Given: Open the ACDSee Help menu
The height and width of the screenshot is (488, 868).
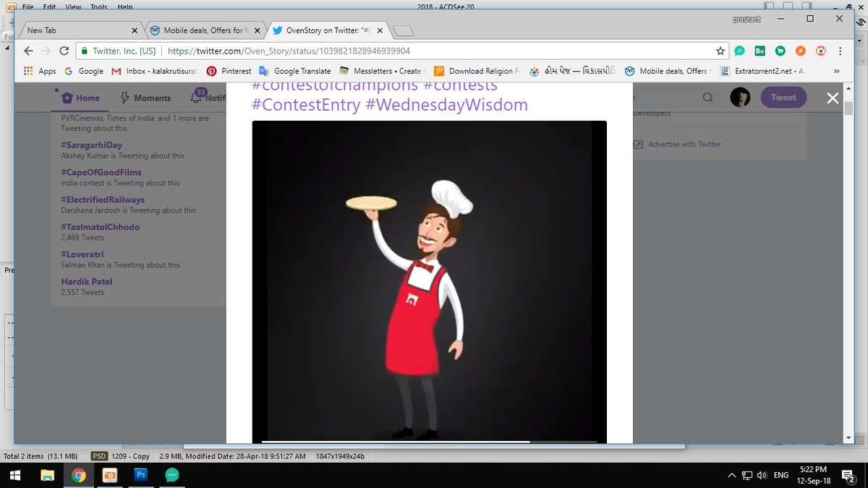Looking at the screenshot, I should [125, 7].
